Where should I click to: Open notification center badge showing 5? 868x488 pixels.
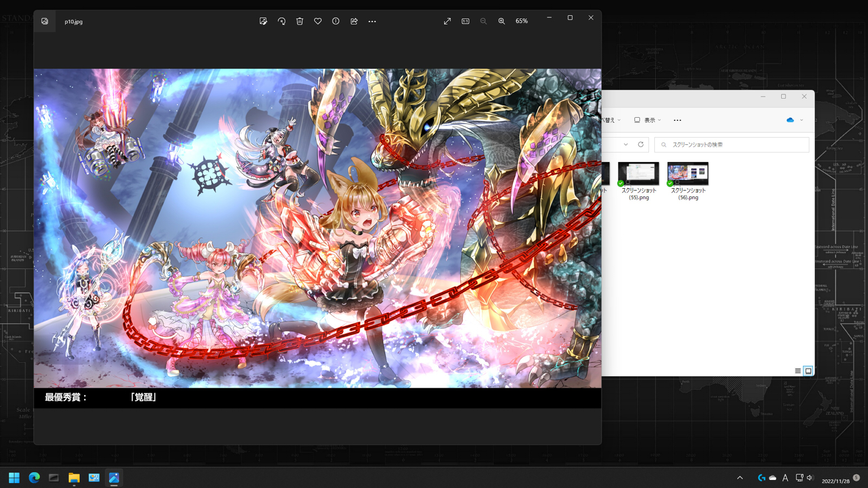[x=857, y=478]
